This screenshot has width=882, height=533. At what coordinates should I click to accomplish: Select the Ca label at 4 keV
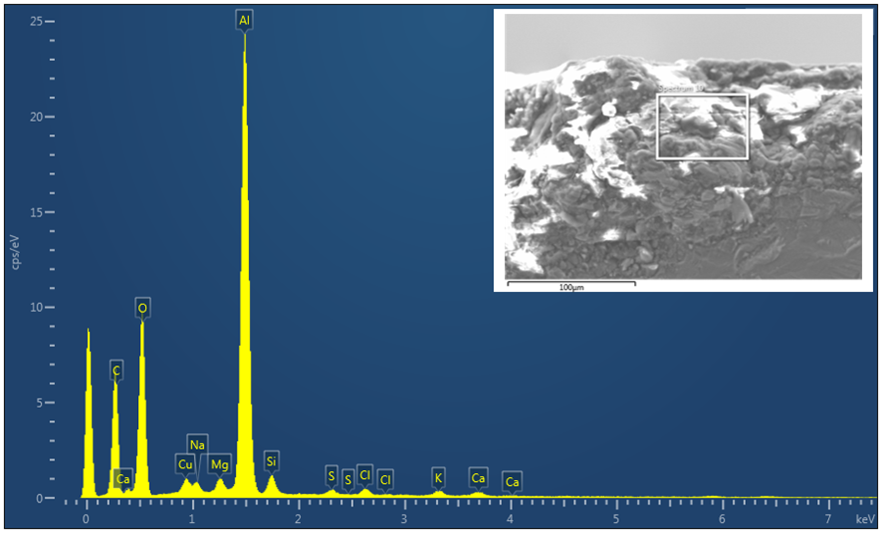coord(512,482)
